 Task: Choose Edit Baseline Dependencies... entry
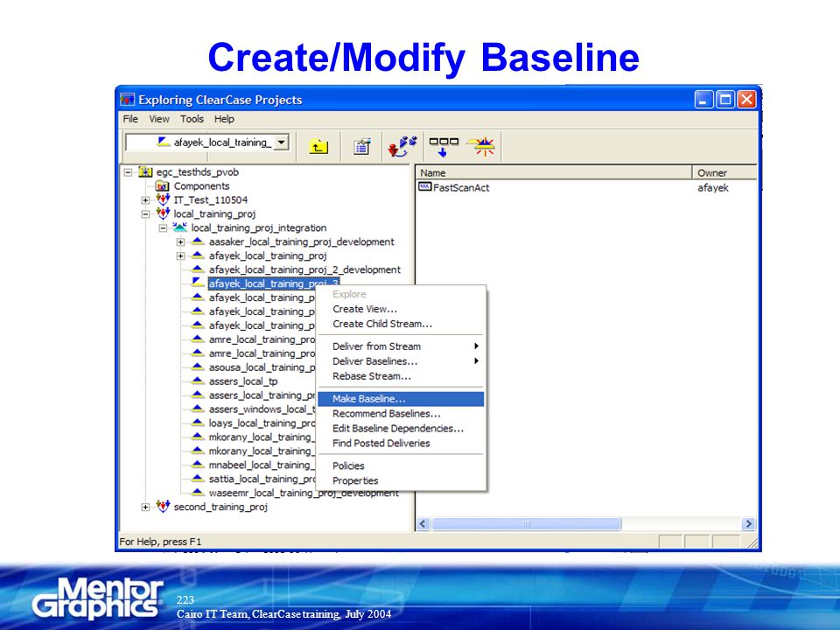click(x=401, y=429)
